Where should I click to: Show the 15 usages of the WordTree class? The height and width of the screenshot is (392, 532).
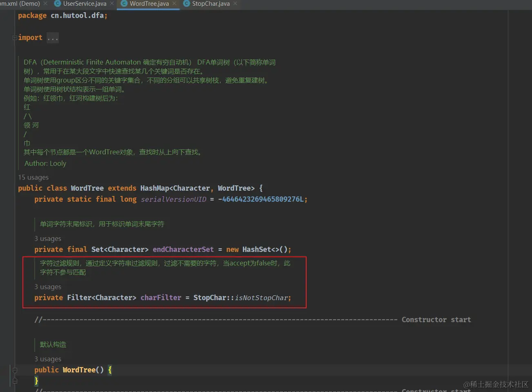coord(33,177)
